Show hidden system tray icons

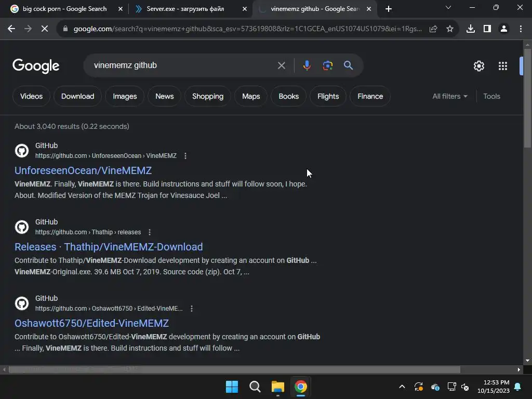tap(402, 387)
